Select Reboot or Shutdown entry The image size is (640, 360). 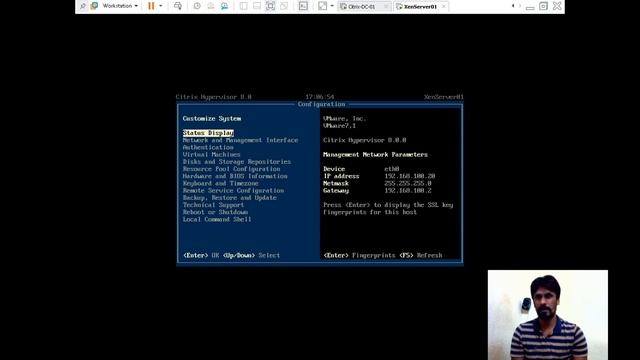(x=215, y=212)
